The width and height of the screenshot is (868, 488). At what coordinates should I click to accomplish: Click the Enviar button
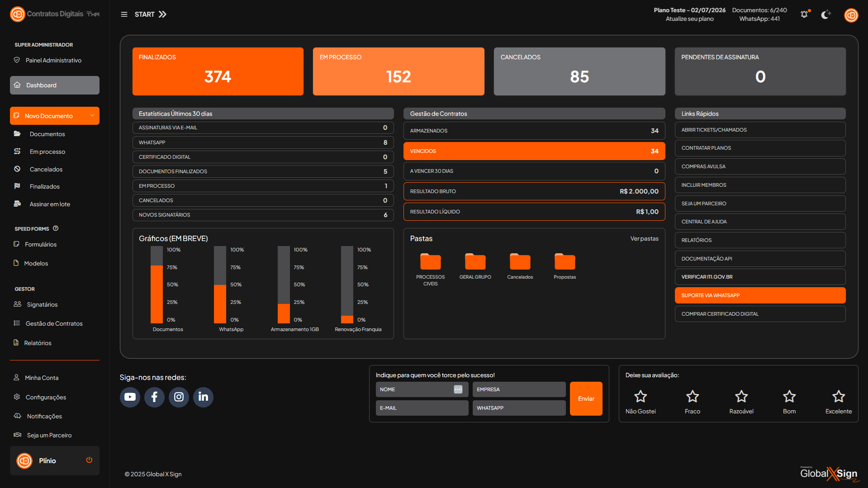[x=586, y=398]
